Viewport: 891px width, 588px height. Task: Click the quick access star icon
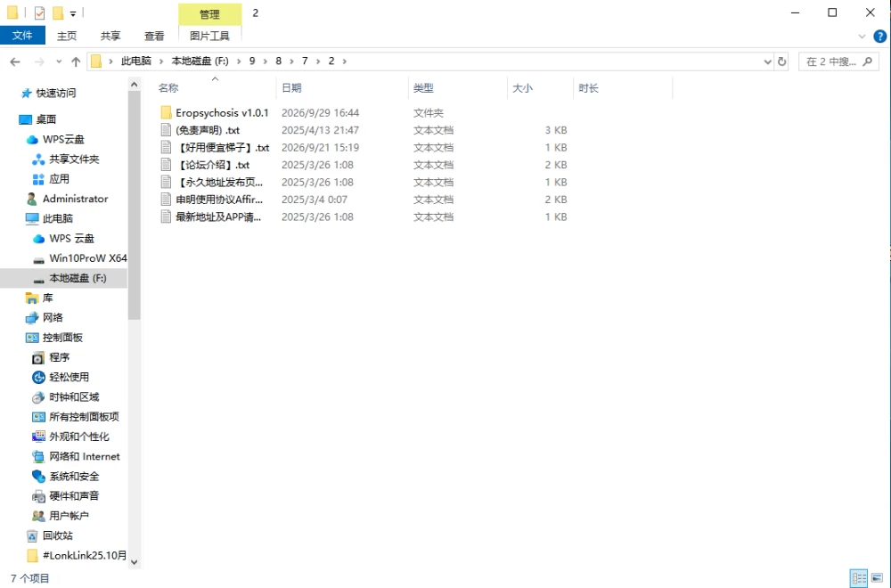(26, 93)
